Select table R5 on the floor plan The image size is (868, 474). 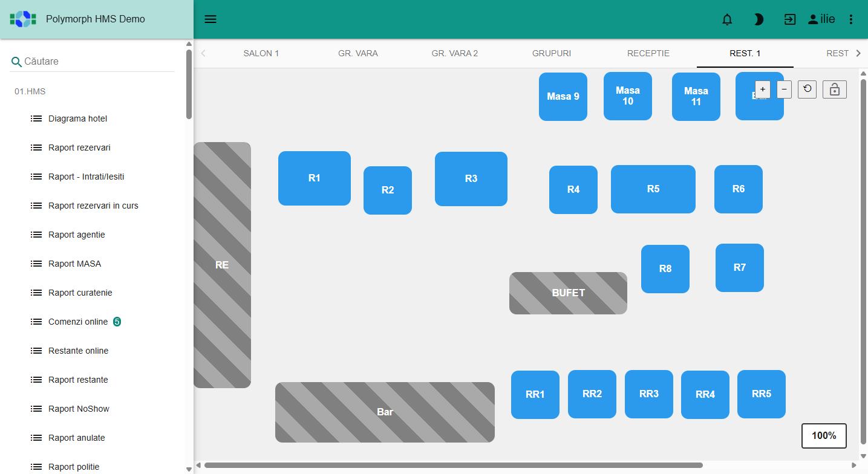pyautogui.click(x=653, y=189)
